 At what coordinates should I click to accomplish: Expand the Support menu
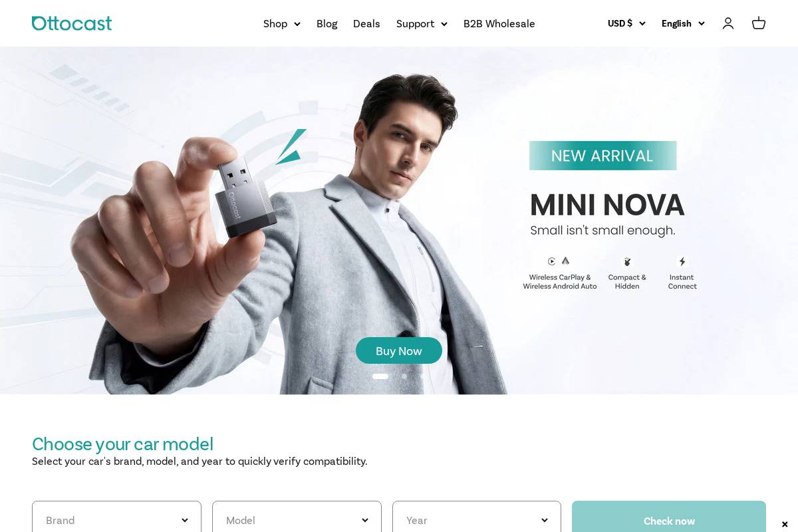pyautogui.click(x=422, y=24)
